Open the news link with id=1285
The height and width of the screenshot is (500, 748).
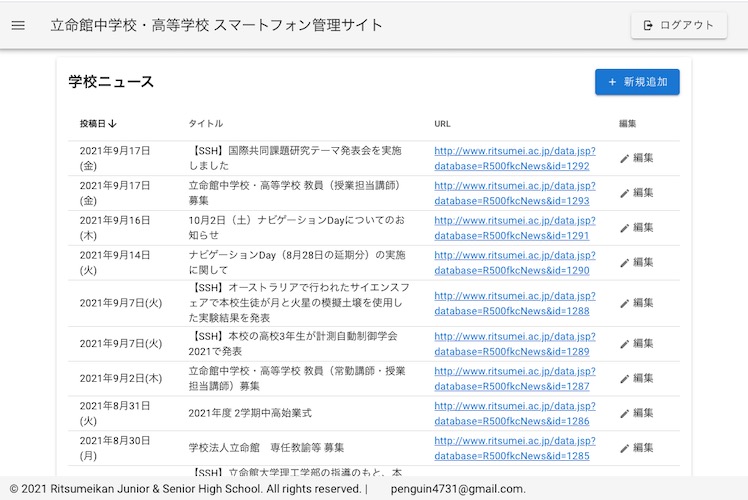pyautogui.click(x=514, y=448)
